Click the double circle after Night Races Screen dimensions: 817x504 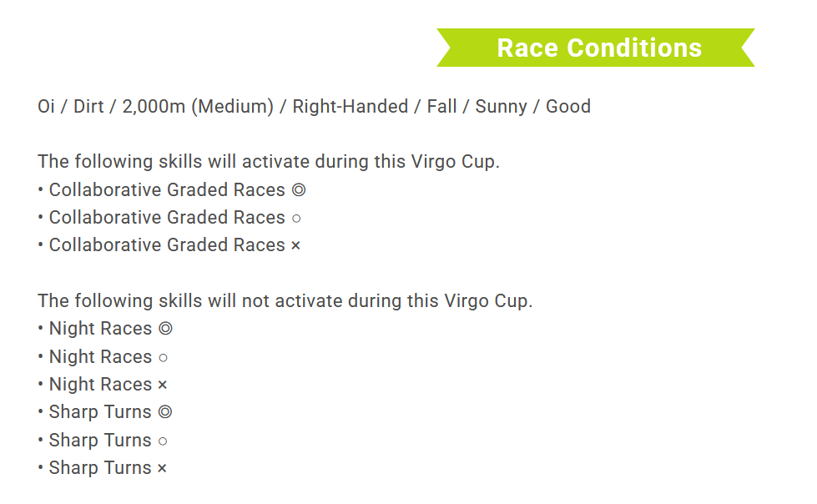165,329
